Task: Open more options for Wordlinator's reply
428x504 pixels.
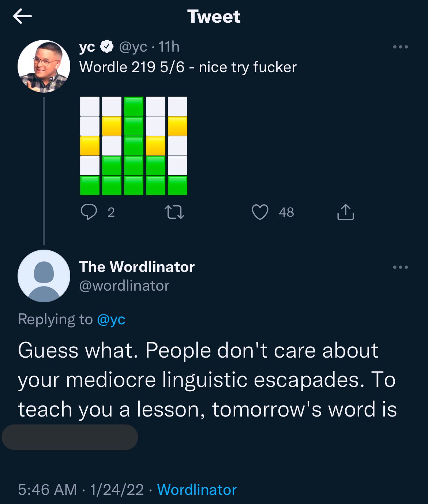Action: 400,267
